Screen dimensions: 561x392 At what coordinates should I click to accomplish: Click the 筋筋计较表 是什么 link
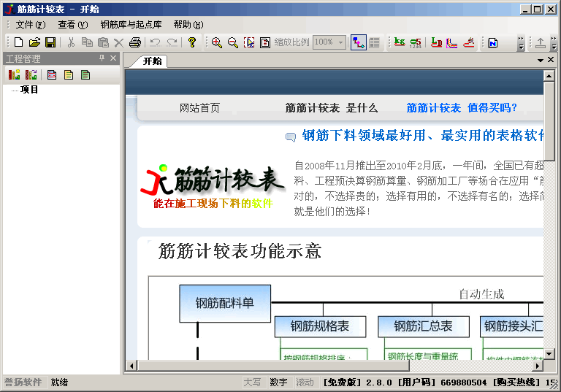coord(331,107)
